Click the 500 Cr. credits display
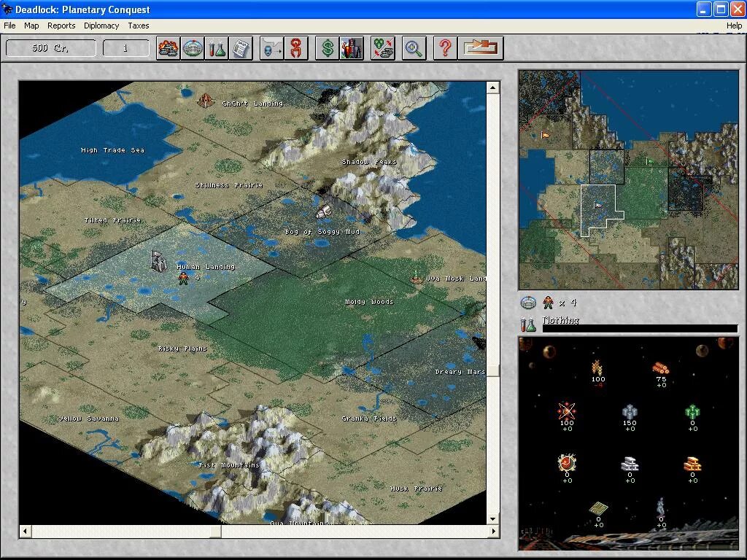This screenshot has width=747, height=560. (51, 48)
